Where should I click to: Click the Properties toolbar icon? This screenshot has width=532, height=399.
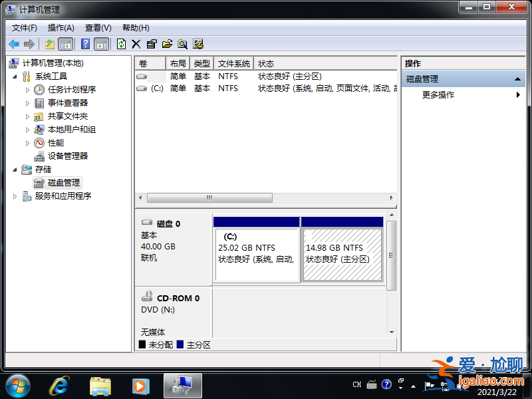(x=150, y=44)
